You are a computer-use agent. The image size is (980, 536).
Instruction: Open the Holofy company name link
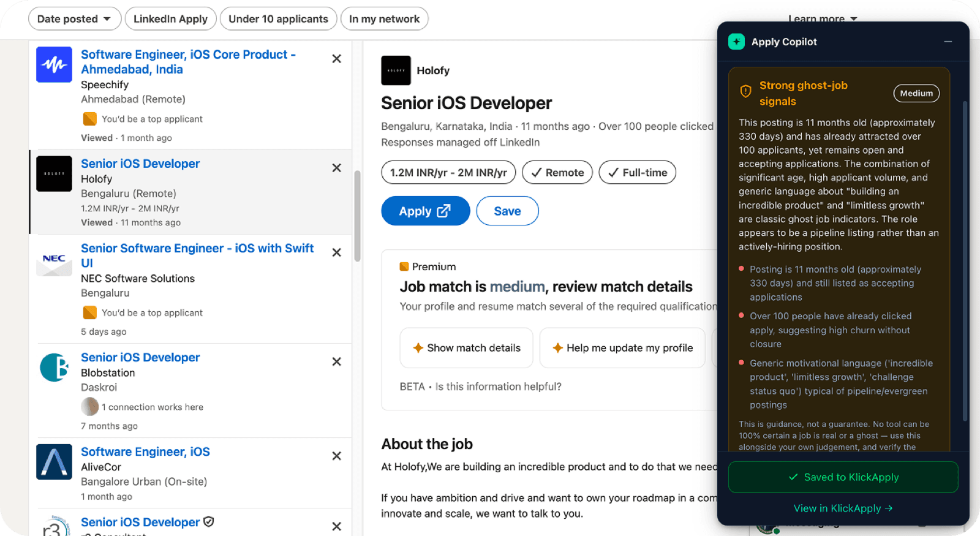click(433, 70)
